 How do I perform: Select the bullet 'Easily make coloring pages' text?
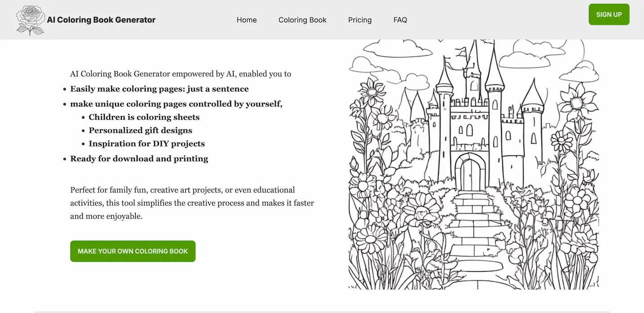coord(159,88)
